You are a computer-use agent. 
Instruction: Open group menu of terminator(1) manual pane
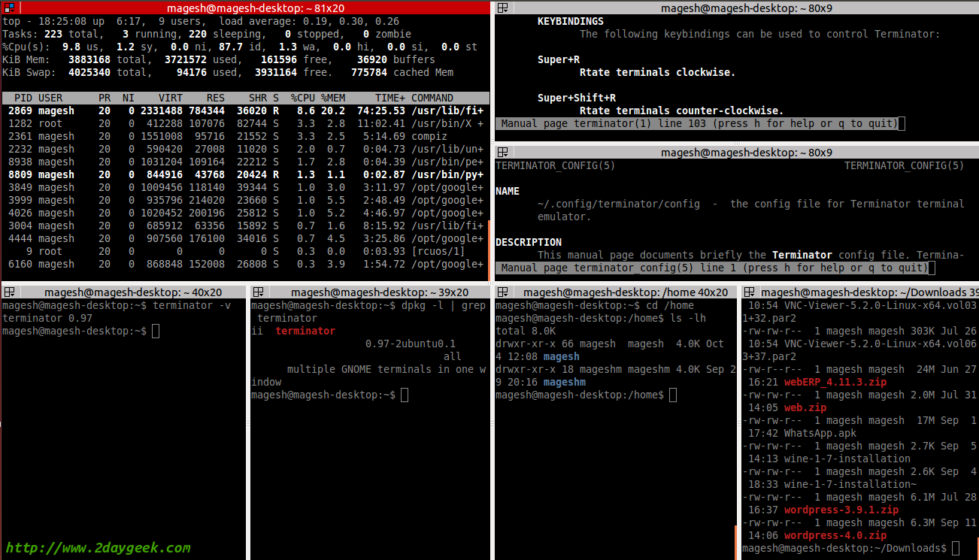(x=503, y=8)
